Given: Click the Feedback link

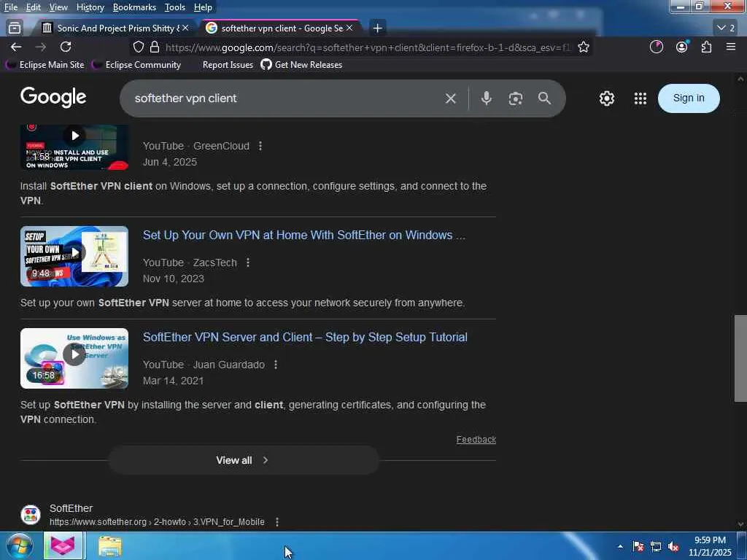Looking at the screenshot, I should (x=476, y=440).
